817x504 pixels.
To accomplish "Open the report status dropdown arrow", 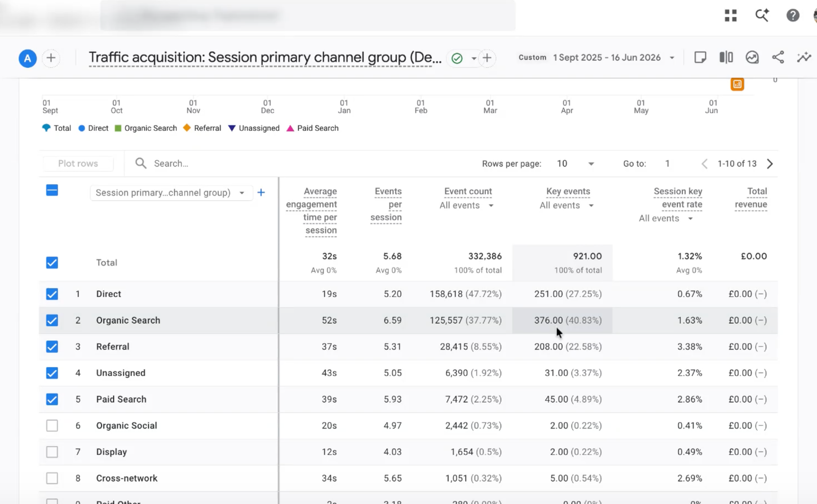I will [x=473, y=58].
